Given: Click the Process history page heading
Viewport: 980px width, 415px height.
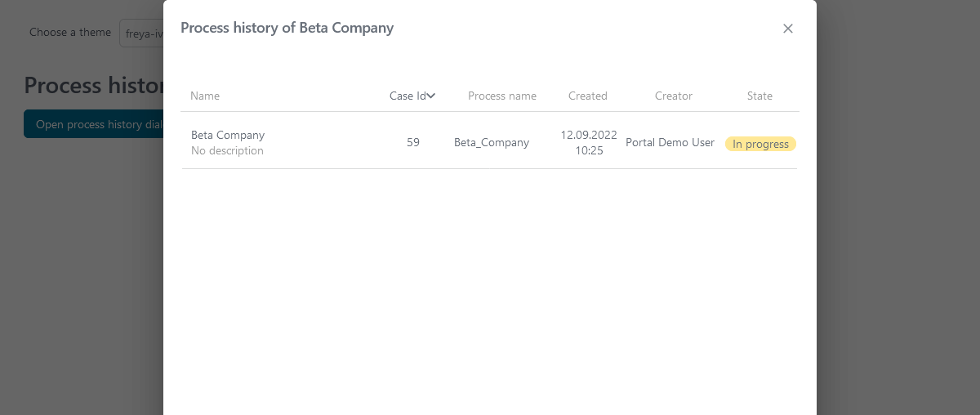Looking at the screenshot, I should click(93, 85).
